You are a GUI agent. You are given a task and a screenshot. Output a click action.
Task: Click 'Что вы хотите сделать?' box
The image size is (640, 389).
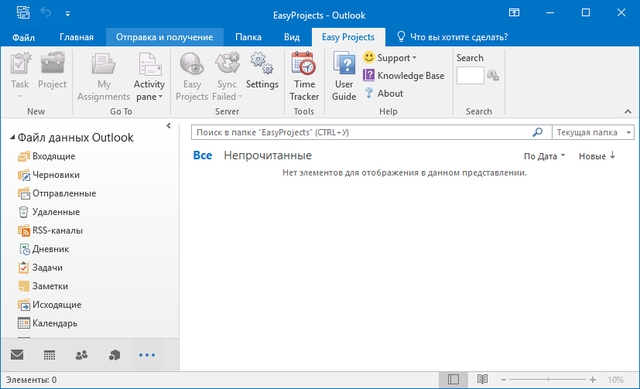[x=452, y=37]
